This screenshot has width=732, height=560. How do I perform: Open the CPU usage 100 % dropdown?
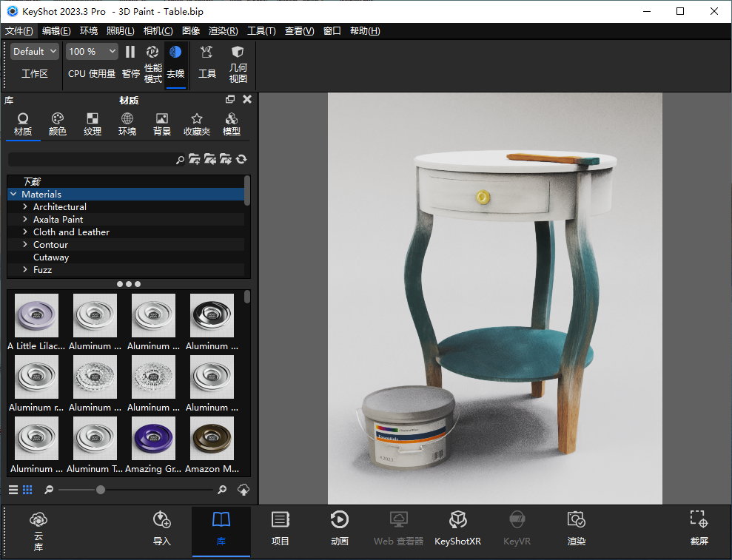(92, 51)
